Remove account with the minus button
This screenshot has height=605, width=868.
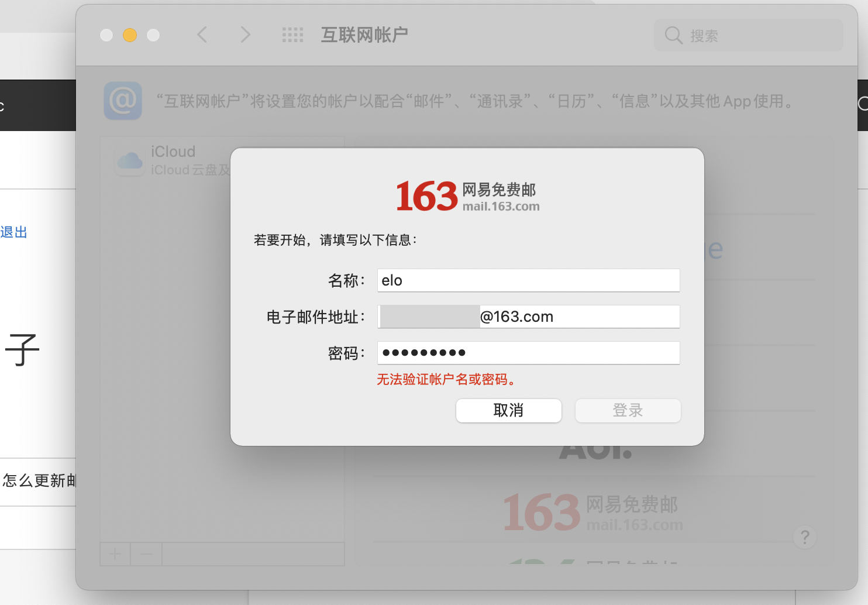pos(146,554)
